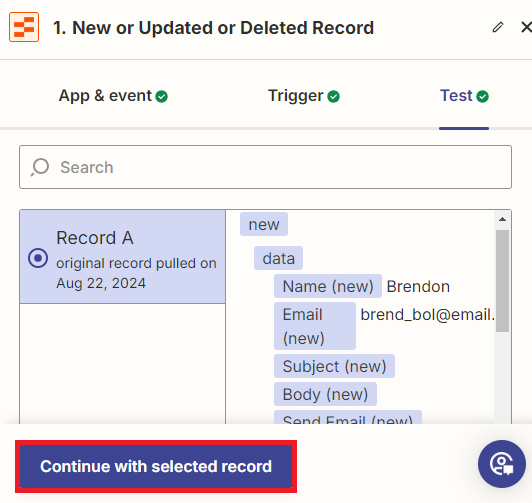Click the 'data' field tag
This screenshot has height=503, width=532.
tap(279, 258)
